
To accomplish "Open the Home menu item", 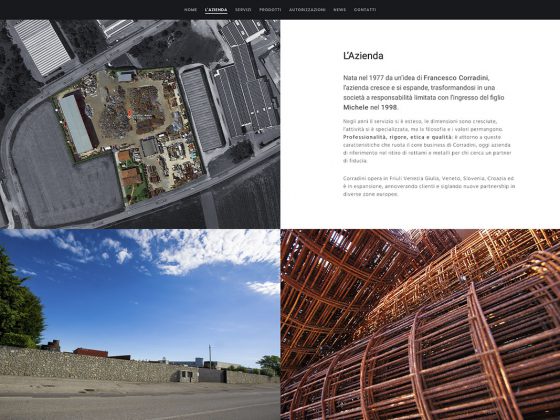I will (190, 10).
